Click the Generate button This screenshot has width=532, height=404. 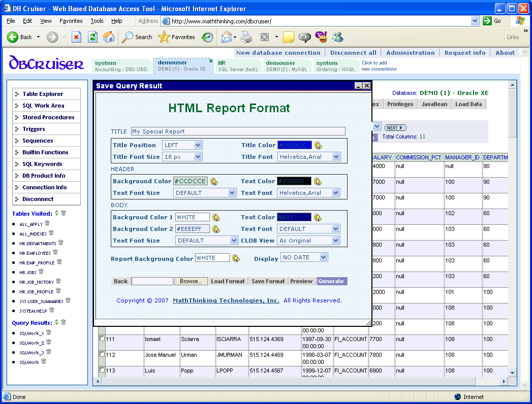(x=332, y=281)
